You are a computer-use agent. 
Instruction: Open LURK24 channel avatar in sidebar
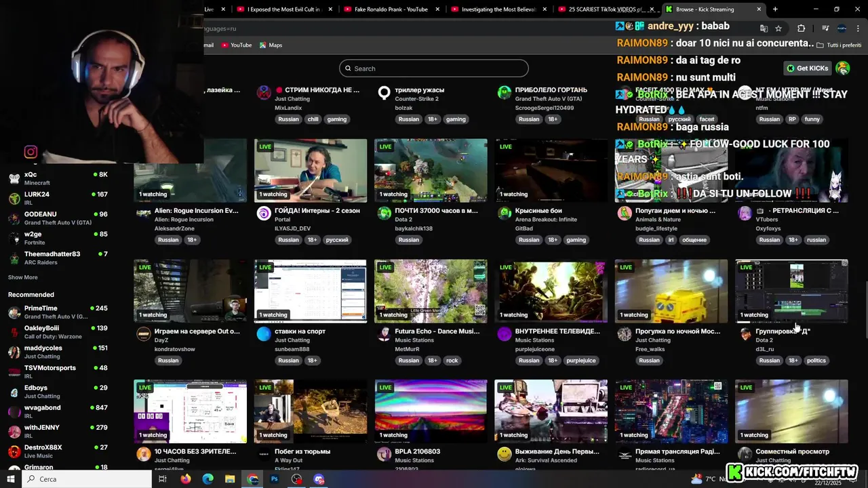(x=14, y=199)
